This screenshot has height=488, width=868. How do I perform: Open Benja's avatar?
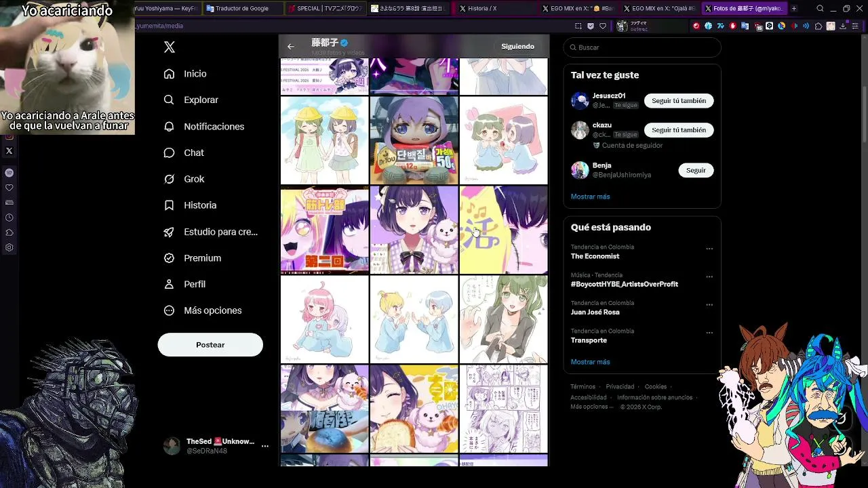click(x=580, y=170)
